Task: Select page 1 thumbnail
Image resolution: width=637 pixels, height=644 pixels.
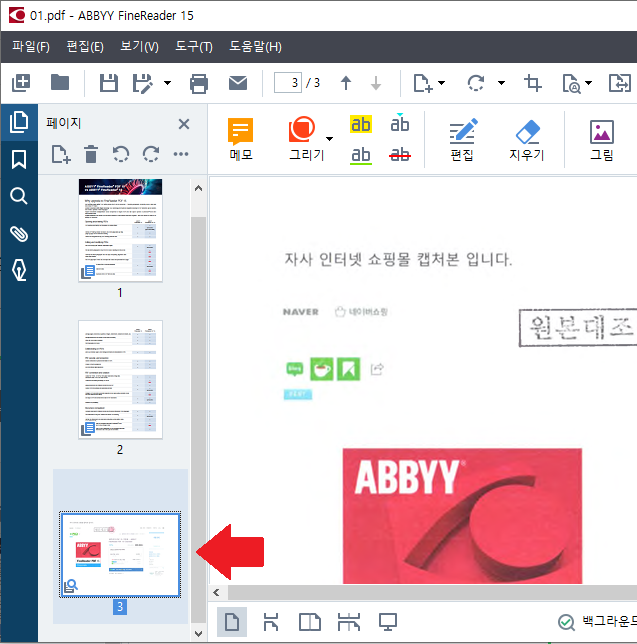Action: (x=120, y=230)
